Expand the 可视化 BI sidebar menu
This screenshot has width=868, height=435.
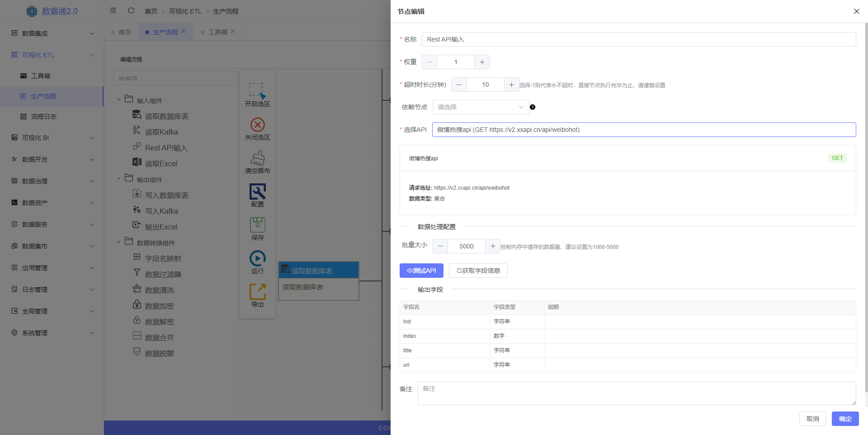52,138
